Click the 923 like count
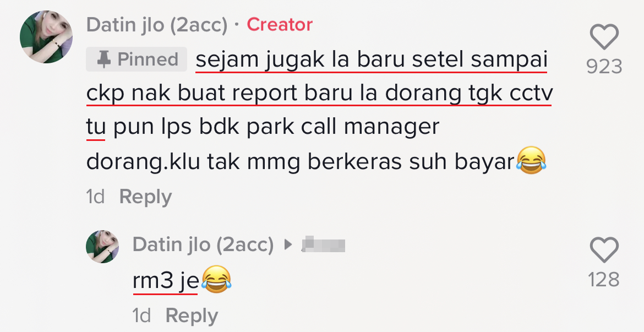Viewport: 644px width, 332px height. pos(604,67)
